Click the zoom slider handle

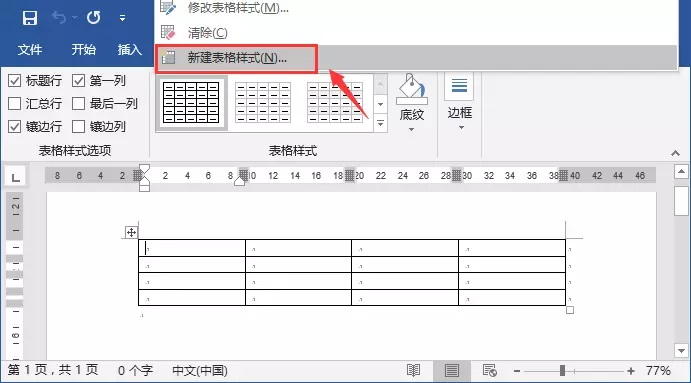coord(562,371)
